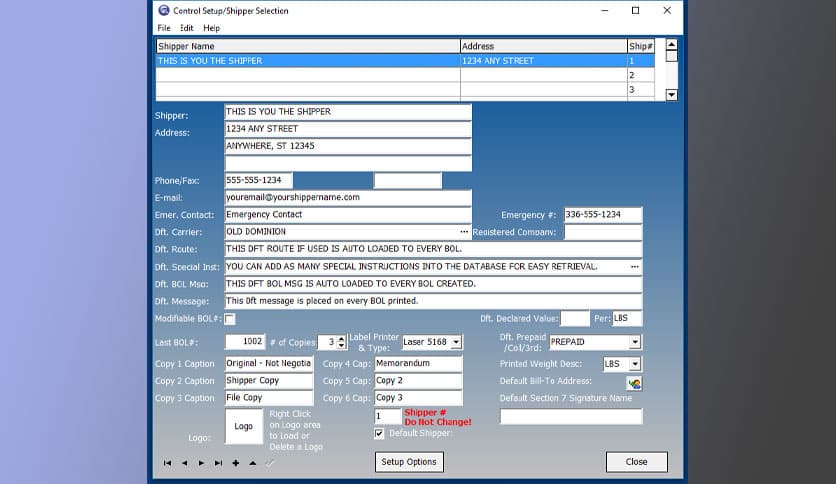The width and height of the screenshot is (836, 484).
Task: Click the Default Bill-To Address lookup icon
Action: 633,382
